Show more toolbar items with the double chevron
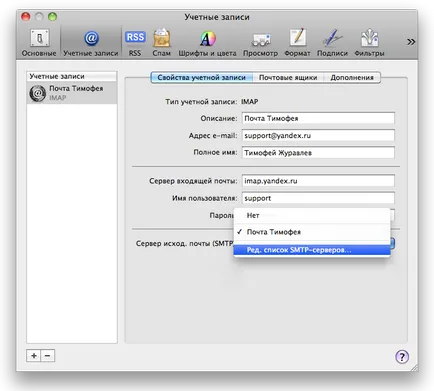 (x=411, y=42)
